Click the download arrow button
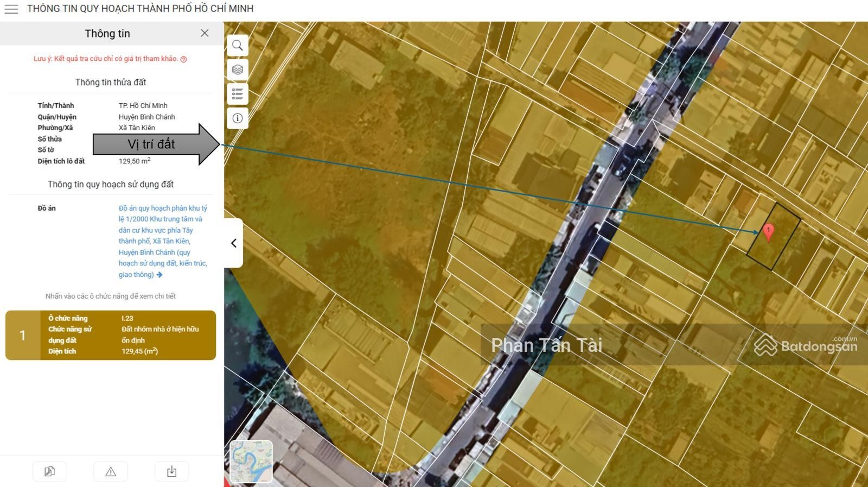Viewport: 868px width, 487px height. 171,471
